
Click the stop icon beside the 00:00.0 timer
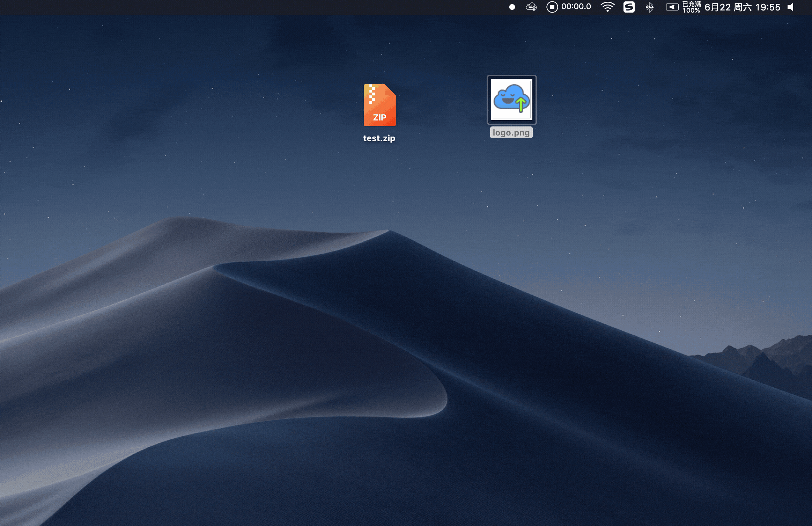tap(553, 7)
